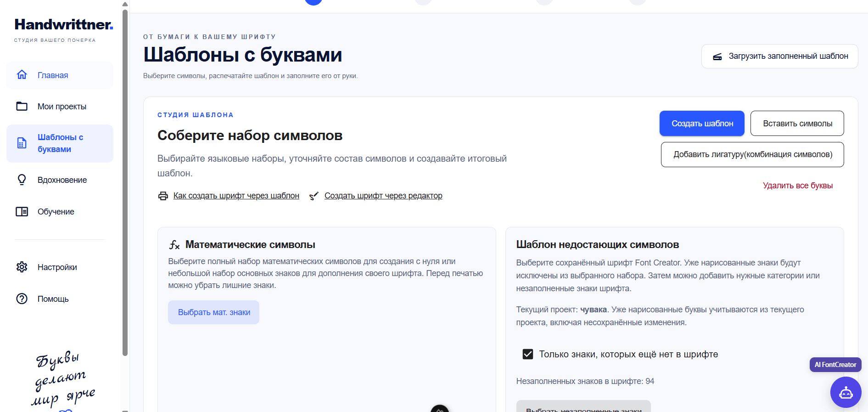Click the Шаблоны с буквами document icon
The image size is (868, 412).
tap(22, 143)
